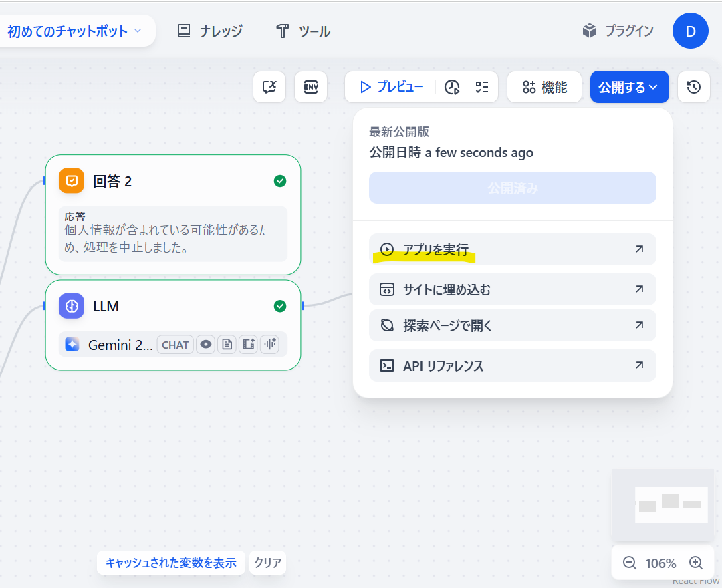Open the checklist icon beside preview
Screen dimensions: 722x588
click(481, 87)
